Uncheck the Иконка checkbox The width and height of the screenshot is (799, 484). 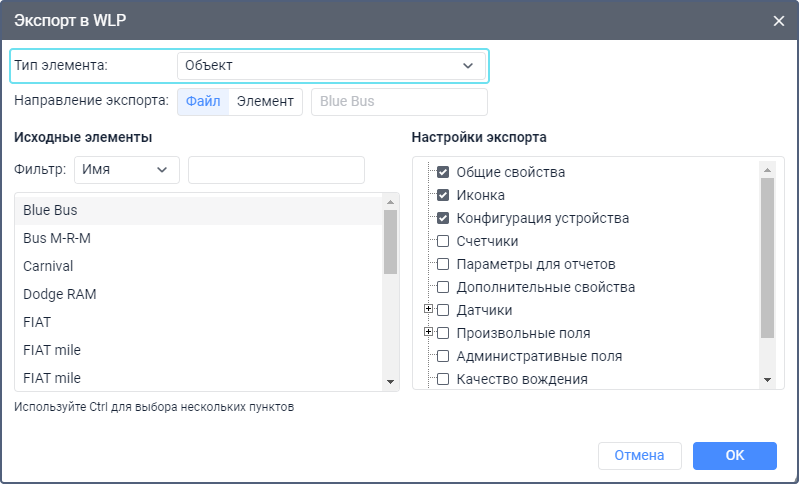point(443,195)
